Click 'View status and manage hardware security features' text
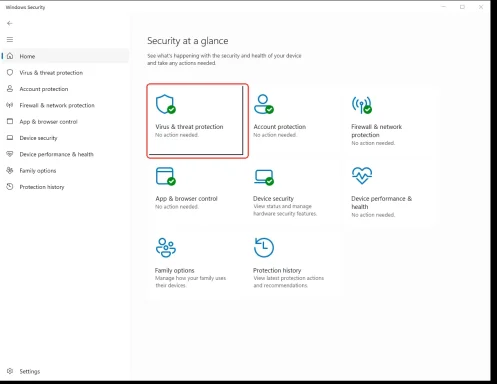 [x=285, y=210]
